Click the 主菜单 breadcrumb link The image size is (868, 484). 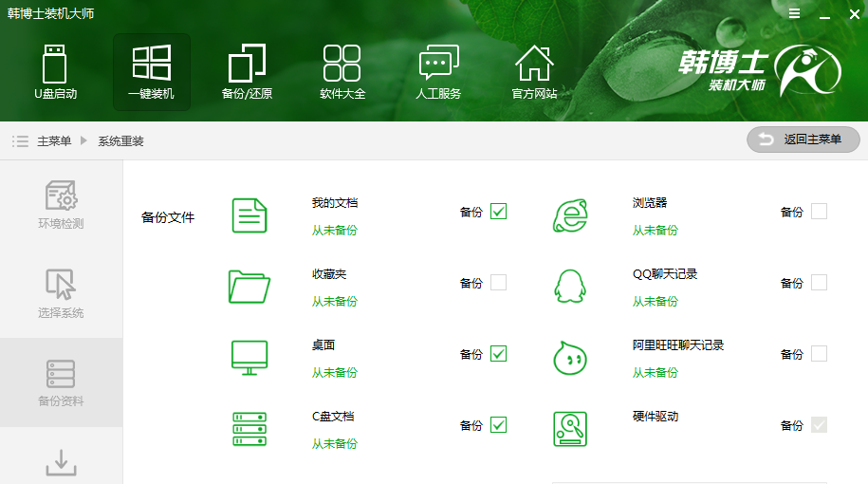(x=54, y=141)
